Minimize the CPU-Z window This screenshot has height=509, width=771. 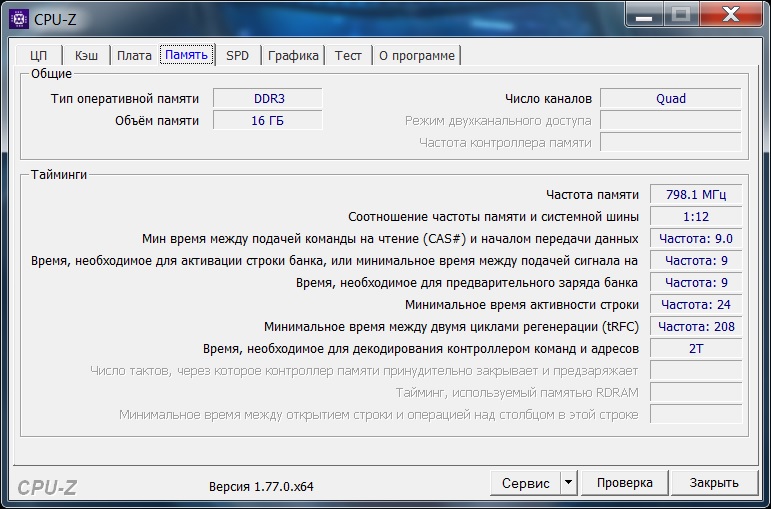(x=644, y=15)
